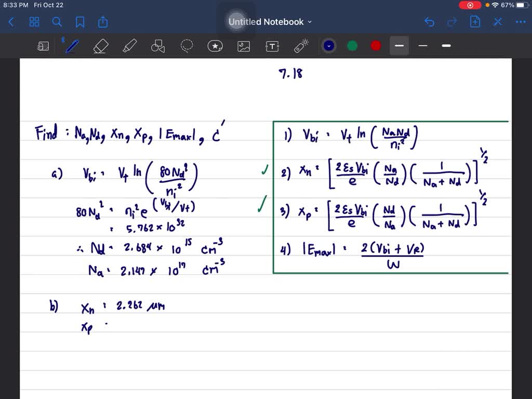
Task: Select the Text box tool
Action: [272, 46]
